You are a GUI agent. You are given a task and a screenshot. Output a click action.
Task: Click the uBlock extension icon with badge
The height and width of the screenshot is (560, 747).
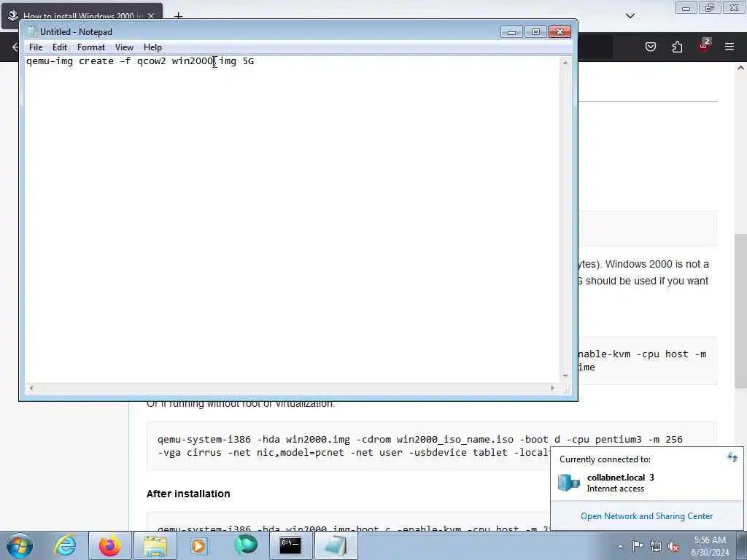(704, 45)
